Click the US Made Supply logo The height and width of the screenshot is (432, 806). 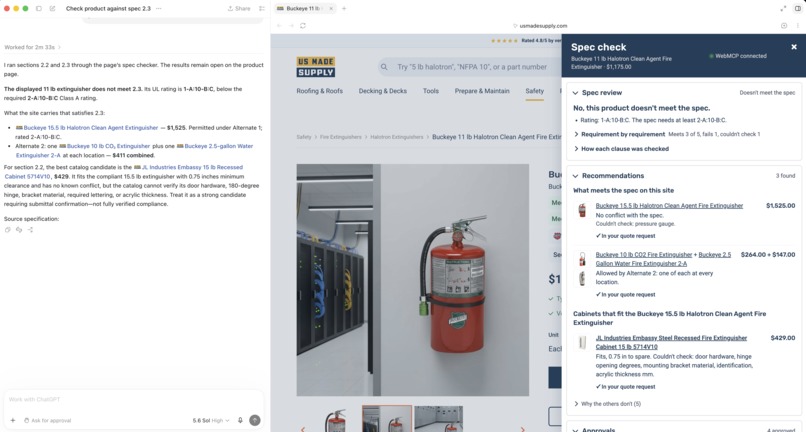316,67
